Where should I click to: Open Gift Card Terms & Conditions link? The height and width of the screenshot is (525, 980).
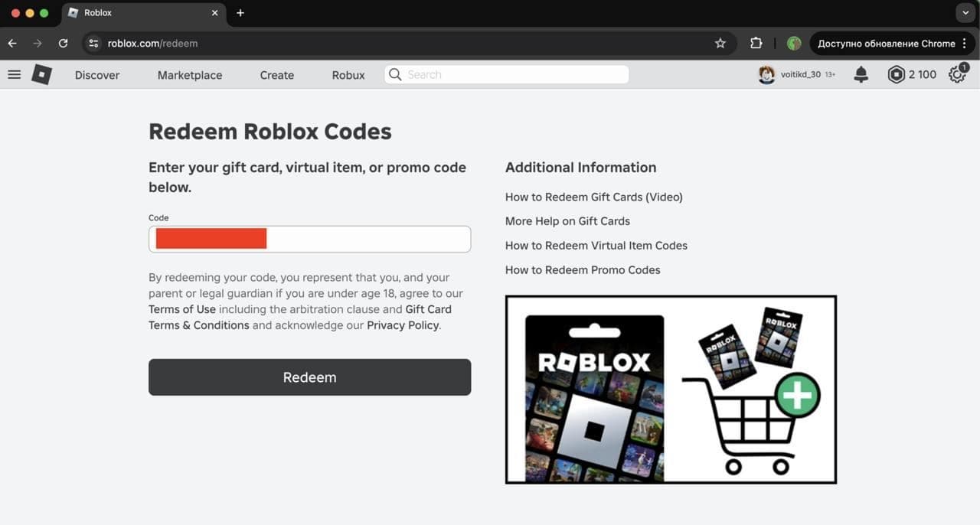[x=300, y=317]
